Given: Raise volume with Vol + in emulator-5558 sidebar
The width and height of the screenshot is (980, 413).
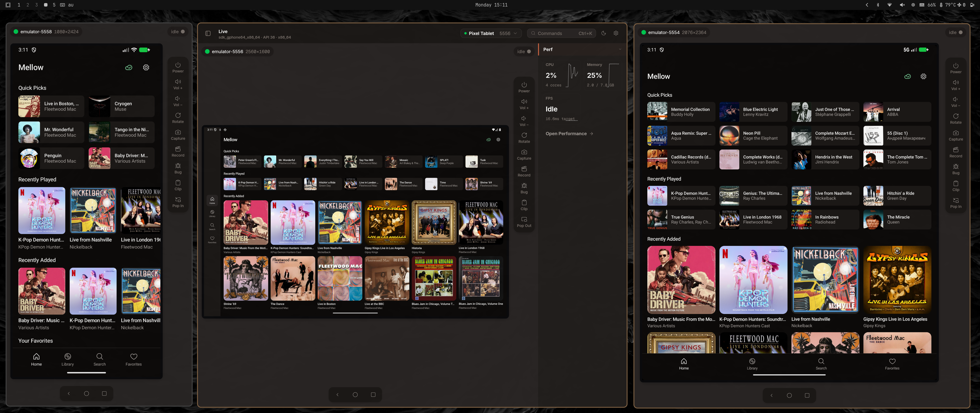Looking at the screenshot, I should pos(178,84).
